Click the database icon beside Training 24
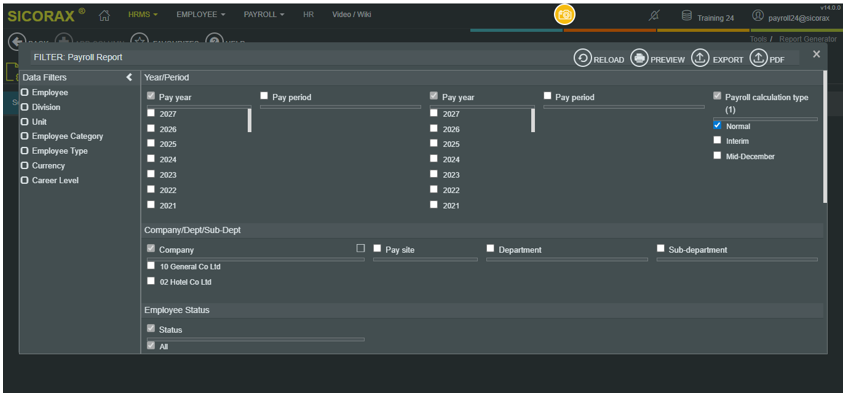The image size is (846, 397). [687, 16]
